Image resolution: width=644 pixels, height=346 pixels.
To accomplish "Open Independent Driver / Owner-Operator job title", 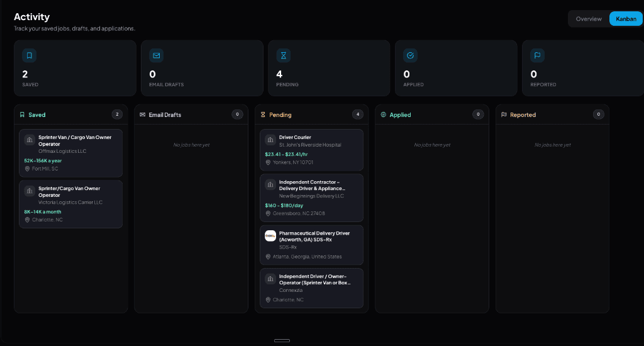I will (x=314, y=279).
